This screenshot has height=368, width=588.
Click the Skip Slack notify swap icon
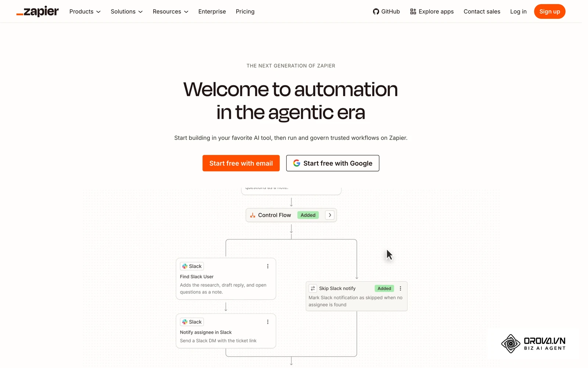pos(313,289)
